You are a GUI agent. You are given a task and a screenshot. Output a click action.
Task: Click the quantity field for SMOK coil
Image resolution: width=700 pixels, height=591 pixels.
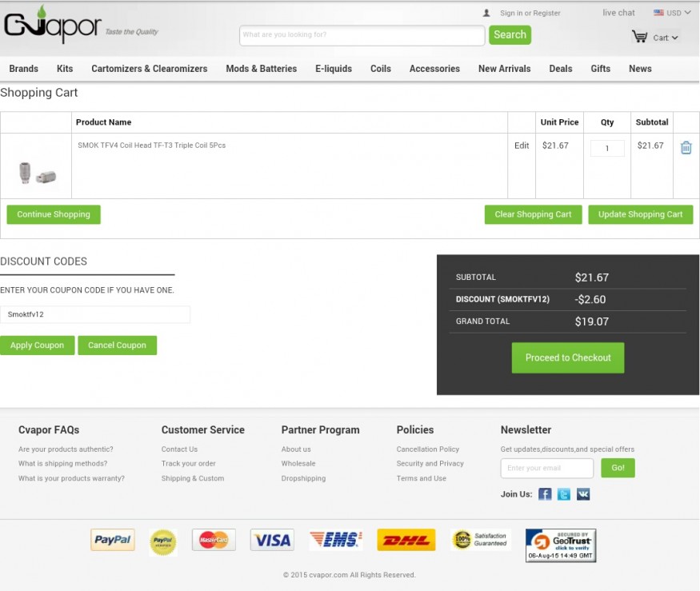[x=607, y=148]
